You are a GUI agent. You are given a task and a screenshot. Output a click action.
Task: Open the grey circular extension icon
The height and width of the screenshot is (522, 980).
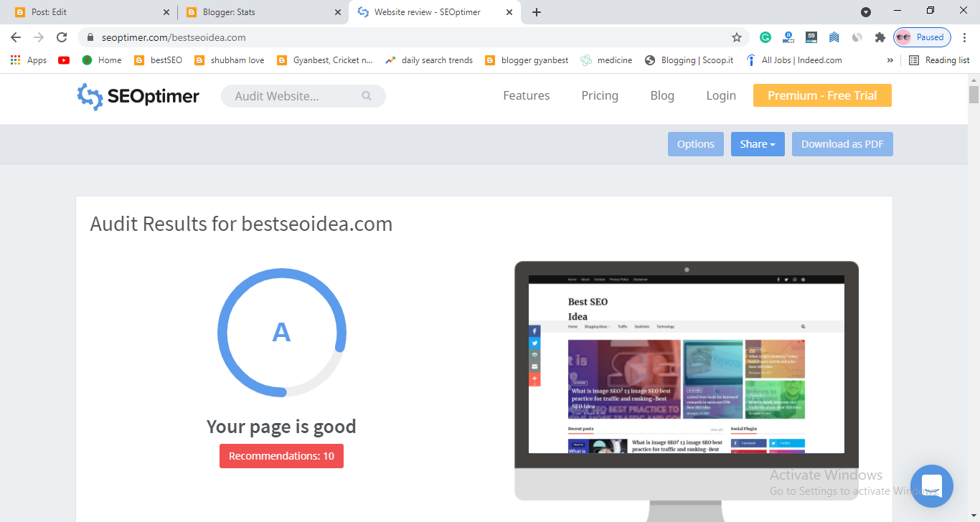pos(857,37)
